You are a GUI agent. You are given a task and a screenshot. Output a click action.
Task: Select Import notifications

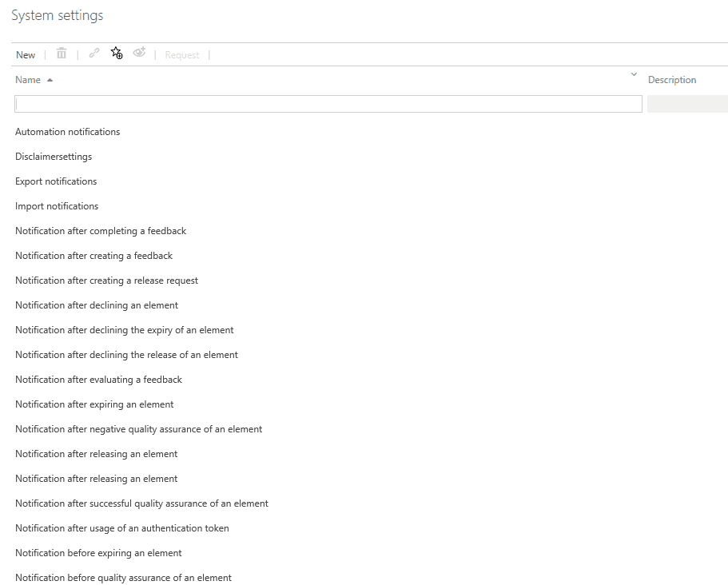pyautogui.click(x=57, y=206)
